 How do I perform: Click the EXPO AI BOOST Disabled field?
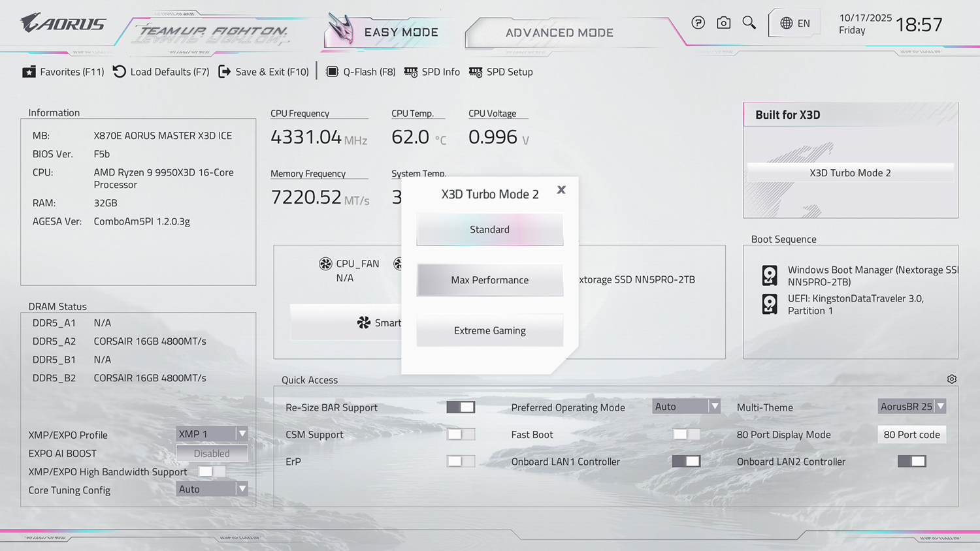point(212,453)
